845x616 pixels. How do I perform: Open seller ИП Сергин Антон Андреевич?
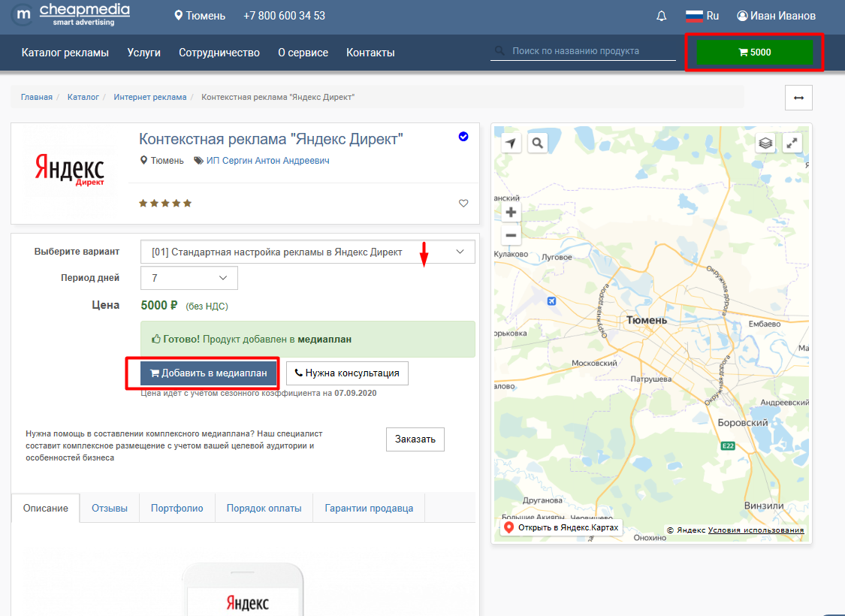click(x=268, y=161)
